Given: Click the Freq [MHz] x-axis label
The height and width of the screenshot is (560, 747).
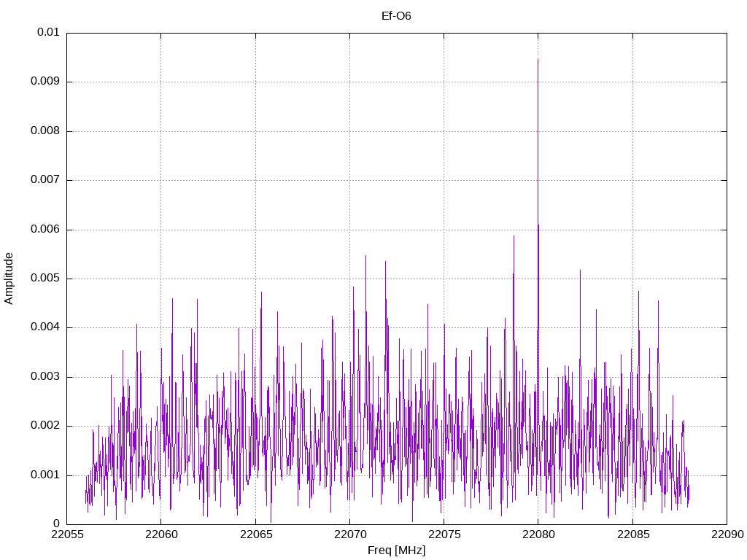Looking at the screenshot, I should [396, 551].
